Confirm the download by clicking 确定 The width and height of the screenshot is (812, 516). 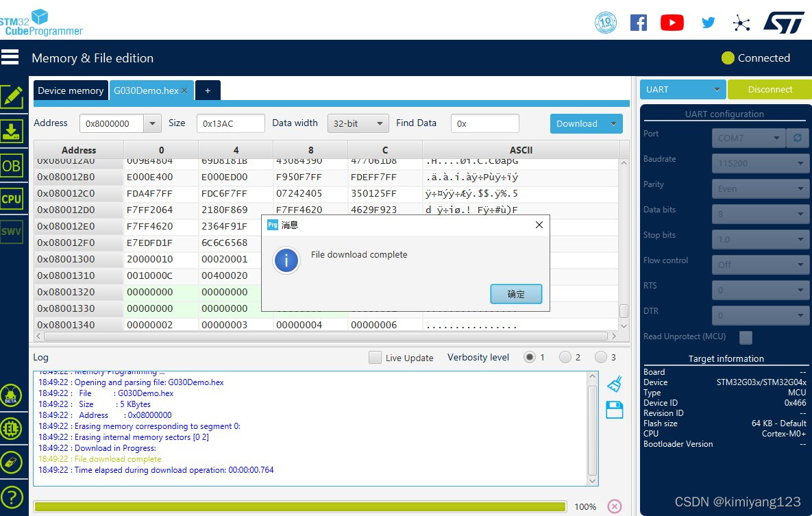click(516, 293)
